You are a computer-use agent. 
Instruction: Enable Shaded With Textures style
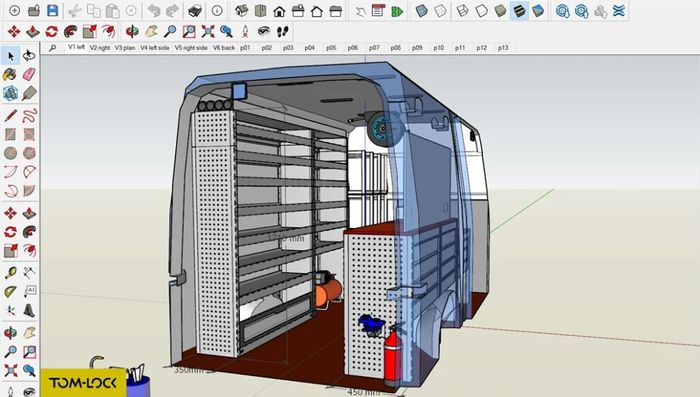coord(519,11)
